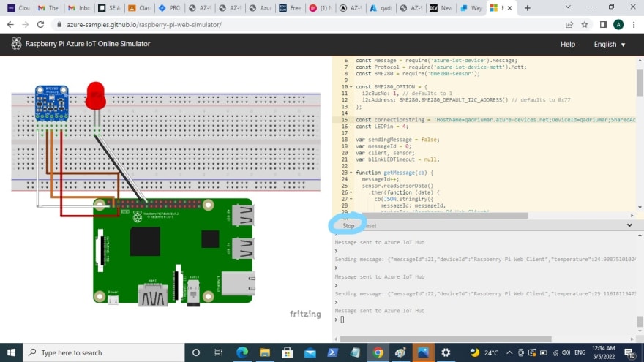Click the Raspberry Pi logo in the header
Viewport: 644px width, 362px height.
point(16,43)
